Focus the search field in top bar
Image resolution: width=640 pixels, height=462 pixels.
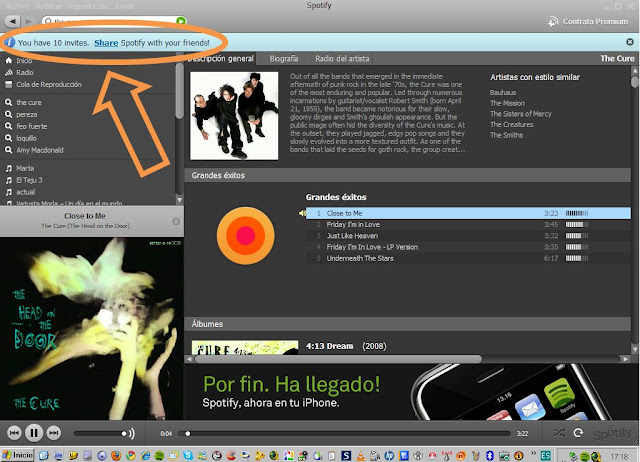110,20
